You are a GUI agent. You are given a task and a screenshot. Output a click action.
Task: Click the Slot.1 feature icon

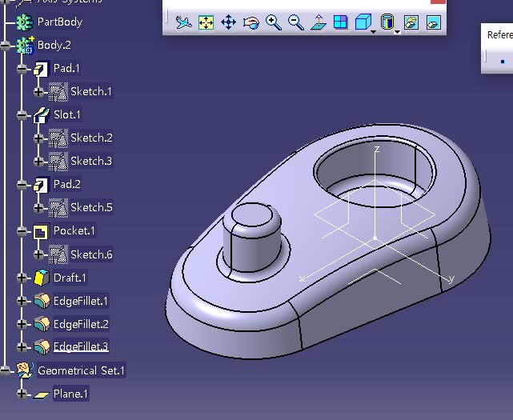pos(42,115)
